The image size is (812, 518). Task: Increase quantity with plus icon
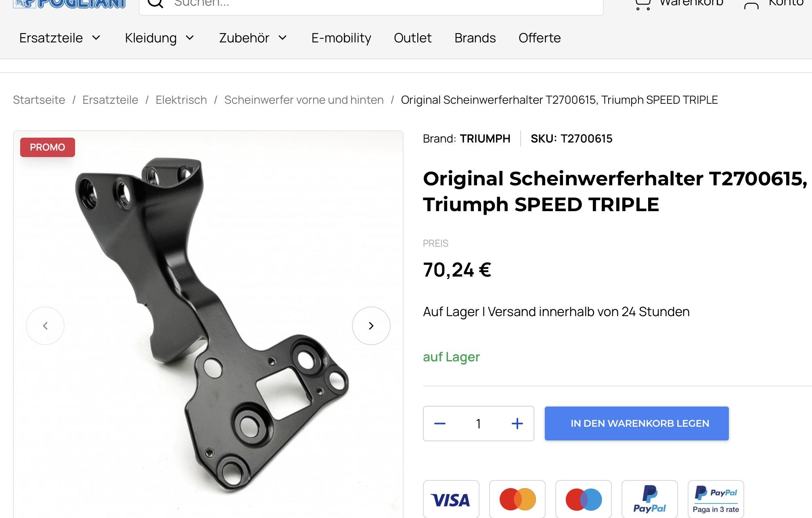tap(517, 424)
